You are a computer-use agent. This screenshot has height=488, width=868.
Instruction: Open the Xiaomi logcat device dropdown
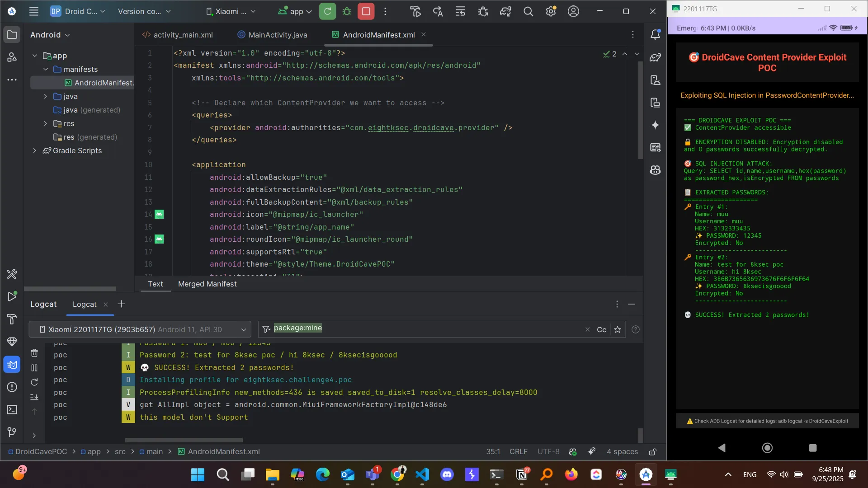point(140,329)
